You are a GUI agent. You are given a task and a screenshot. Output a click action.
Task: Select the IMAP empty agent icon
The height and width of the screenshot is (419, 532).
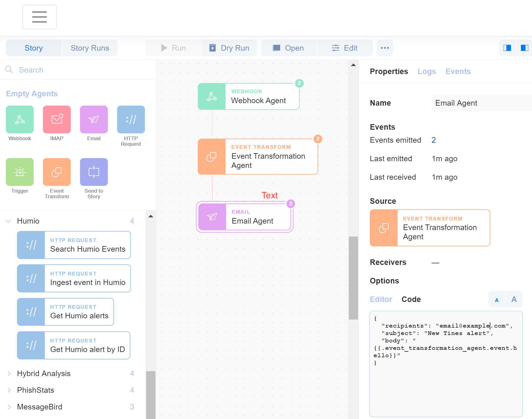(57, 119)
